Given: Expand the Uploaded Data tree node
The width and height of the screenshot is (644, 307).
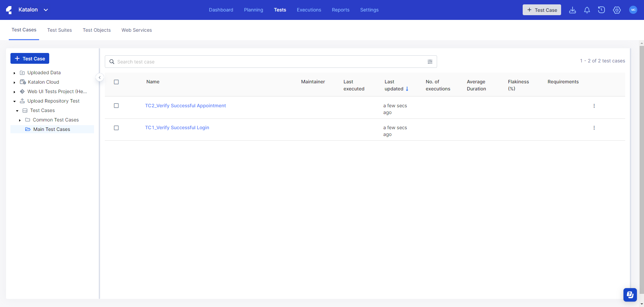Looking at the screenshot, I should (14, 73).
